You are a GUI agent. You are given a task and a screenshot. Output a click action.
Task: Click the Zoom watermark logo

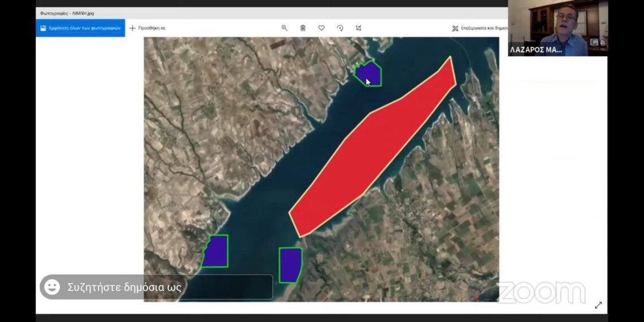[x=541, y=293]
